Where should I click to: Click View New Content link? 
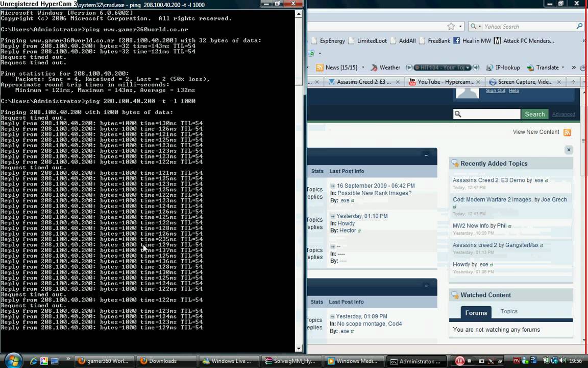tap(536, 132)
